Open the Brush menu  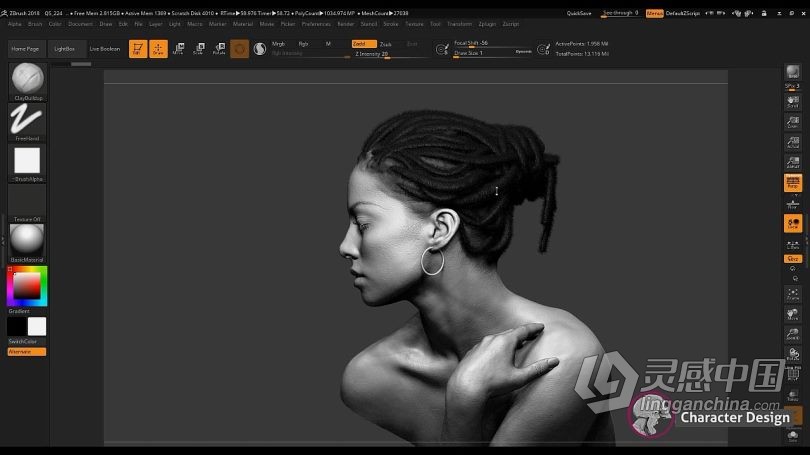click(35, 24)
